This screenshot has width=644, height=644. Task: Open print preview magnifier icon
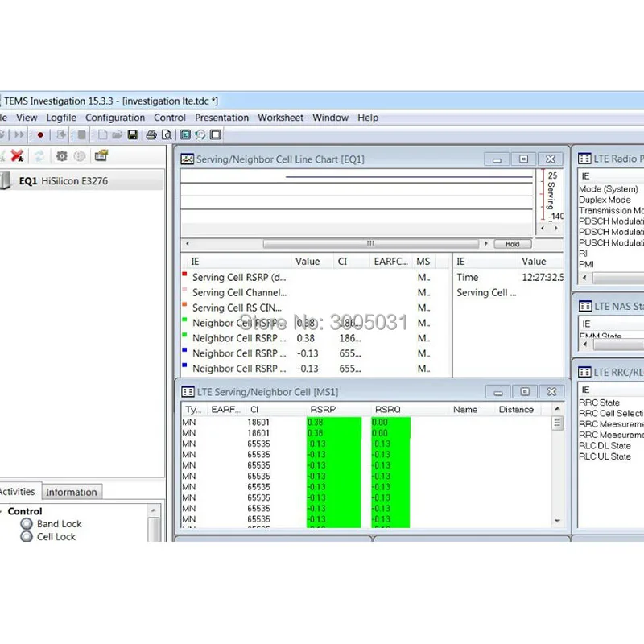(167, 134)
